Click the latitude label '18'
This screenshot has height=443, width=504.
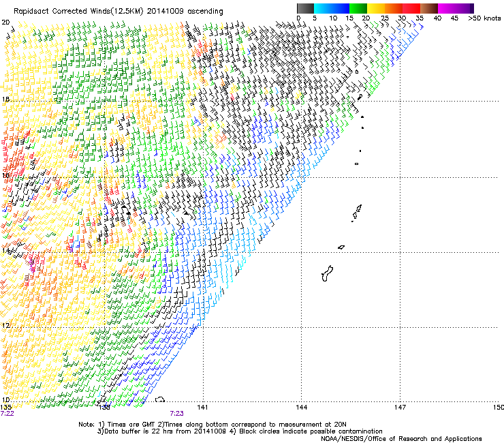(x=5, y=100)
